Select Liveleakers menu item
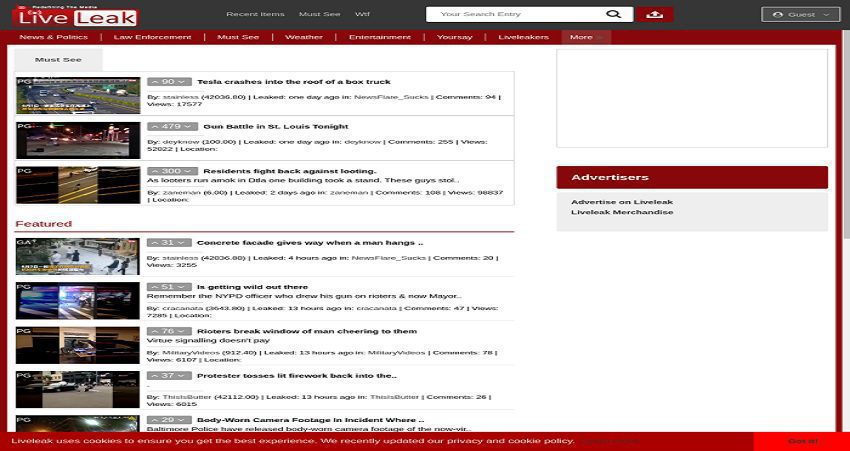 click(523, 37)
